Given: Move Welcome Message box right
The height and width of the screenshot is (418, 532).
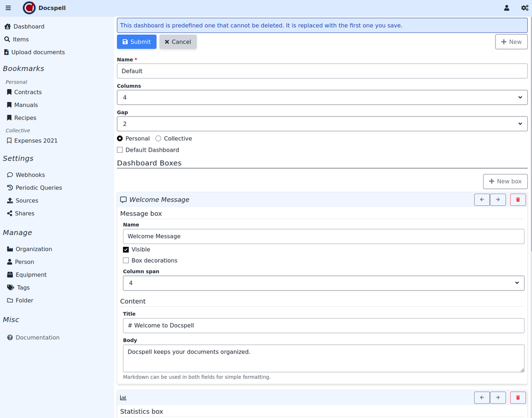Looking at the screenshot, I should (497, 199).
